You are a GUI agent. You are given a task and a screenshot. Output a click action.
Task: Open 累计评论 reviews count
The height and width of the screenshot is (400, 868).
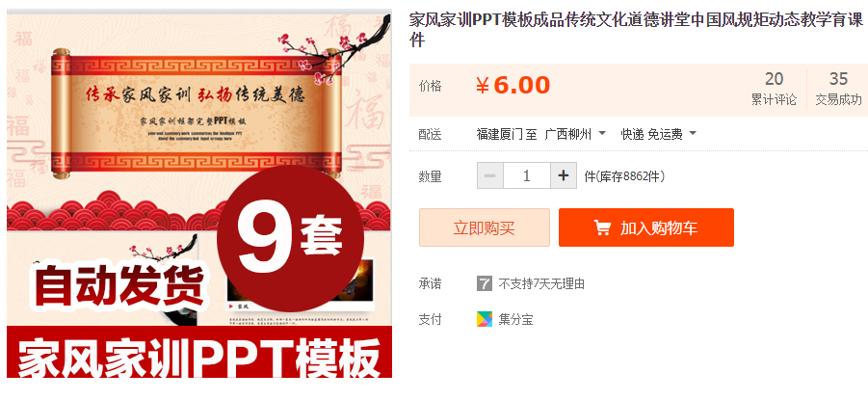click(774, 89)
